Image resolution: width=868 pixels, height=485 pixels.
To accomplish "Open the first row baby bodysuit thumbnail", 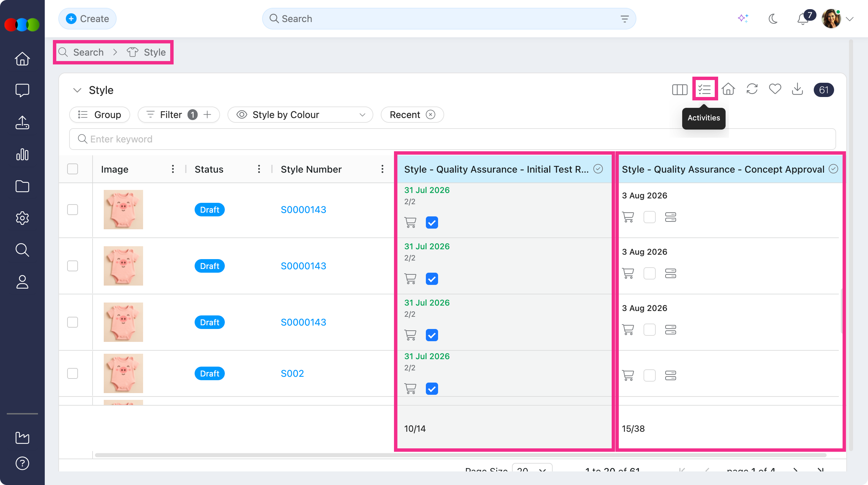I will tap(123, 210).
